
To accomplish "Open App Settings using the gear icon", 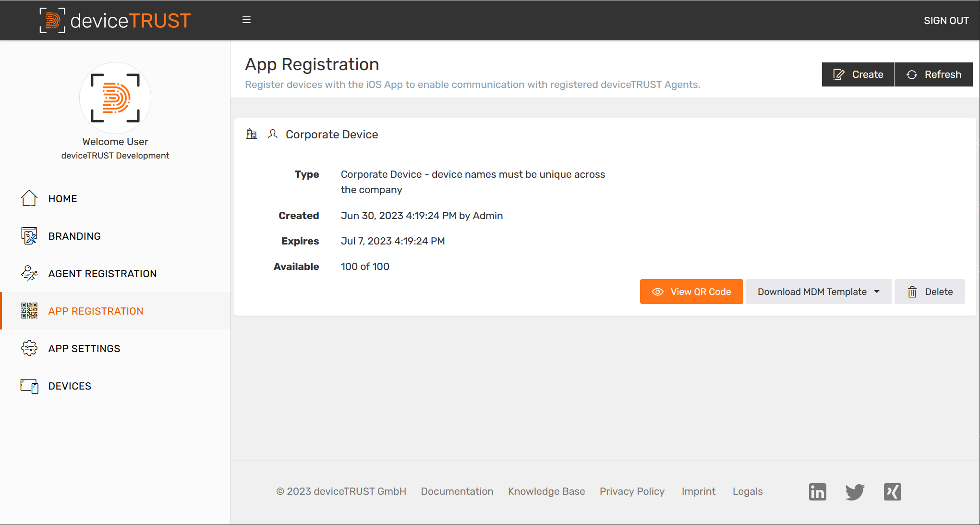I will point(29,348).
